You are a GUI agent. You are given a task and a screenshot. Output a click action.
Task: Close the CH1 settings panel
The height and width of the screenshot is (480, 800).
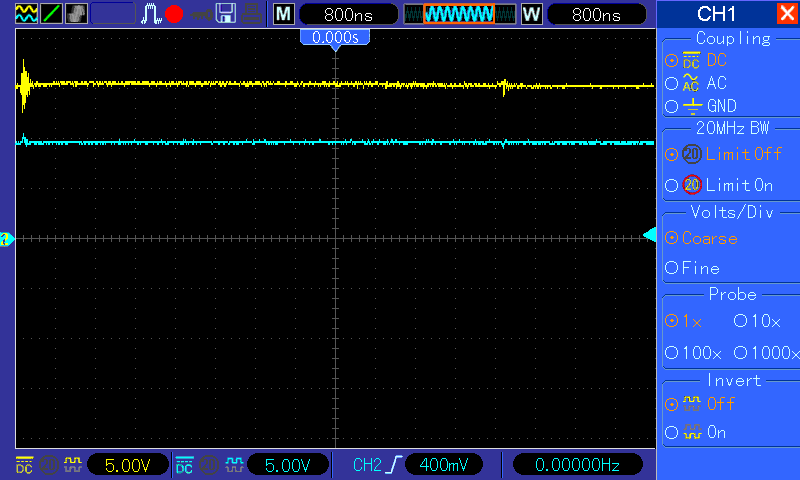click(x=787, y=14)
